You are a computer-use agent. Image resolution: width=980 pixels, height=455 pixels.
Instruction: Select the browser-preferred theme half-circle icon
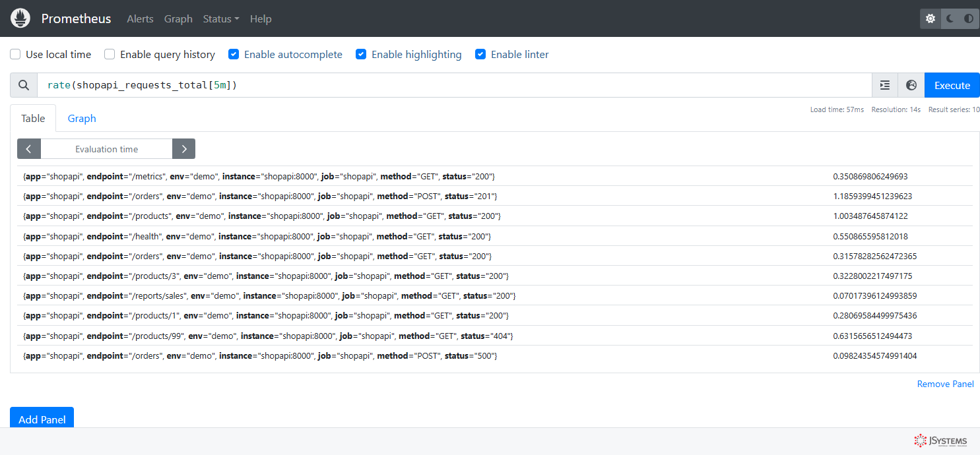point(969,18)
